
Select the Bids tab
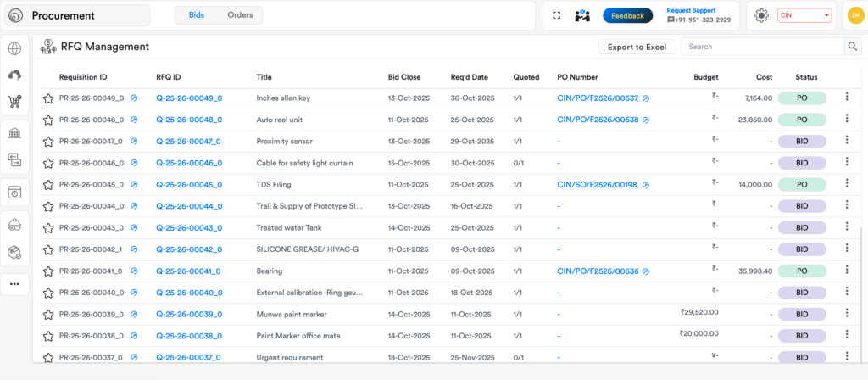click(196, 15)
